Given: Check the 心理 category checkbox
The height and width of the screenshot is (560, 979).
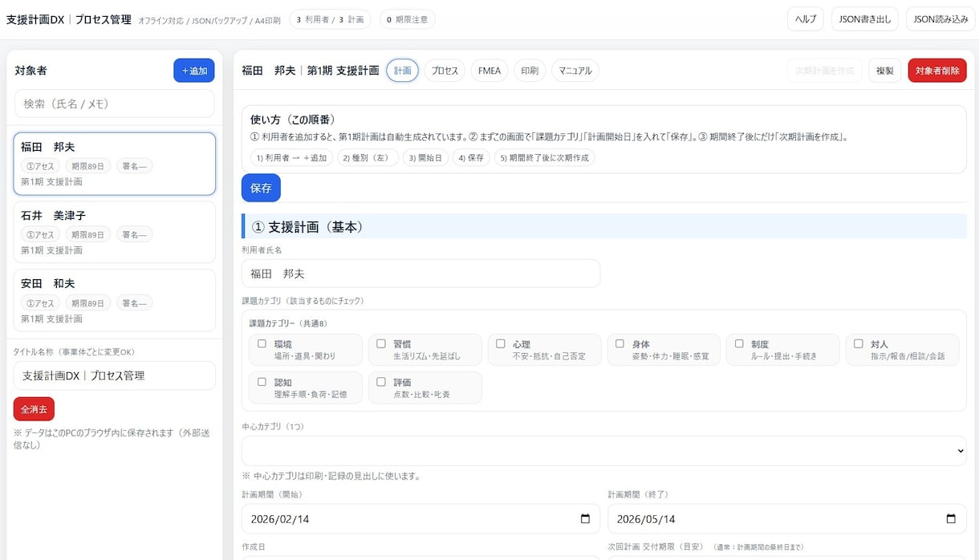Looking at the screenshot, I should pyautogui.click(x=501, y=344).
